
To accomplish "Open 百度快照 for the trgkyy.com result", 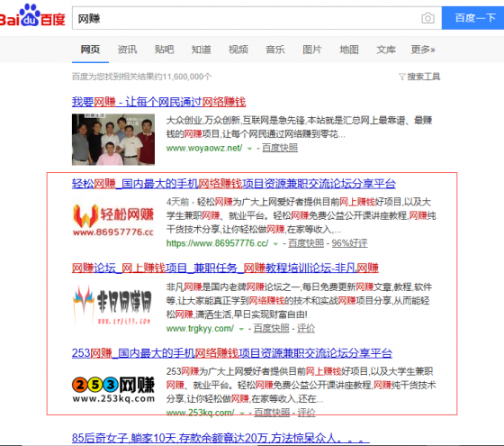I will coord(271,328).
